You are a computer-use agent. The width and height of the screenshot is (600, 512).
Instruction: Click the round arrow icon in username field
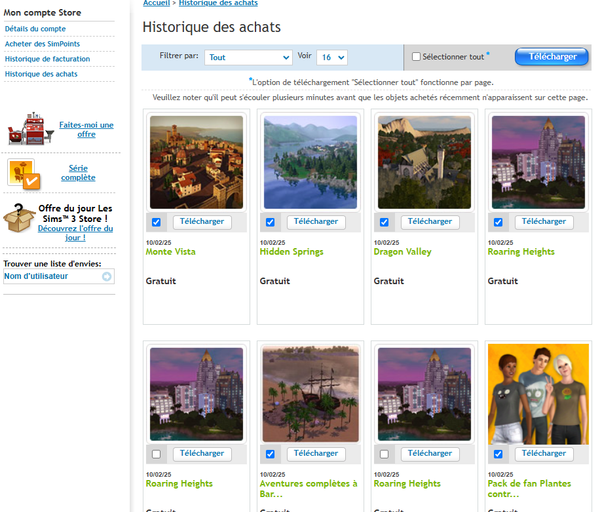107,276
